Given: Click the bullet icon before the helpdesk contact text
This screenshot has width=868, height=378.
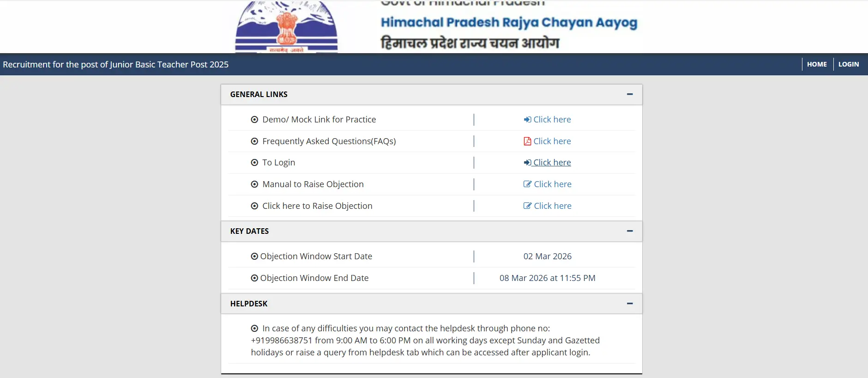Looking at the screenshot, I should coord(254,329).
